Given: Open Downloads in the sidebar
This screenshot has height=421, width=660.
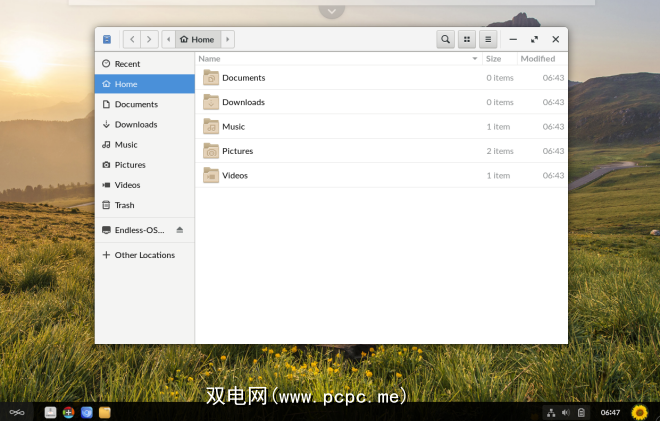Looking at the screenshot, I should tap(144, 125).
